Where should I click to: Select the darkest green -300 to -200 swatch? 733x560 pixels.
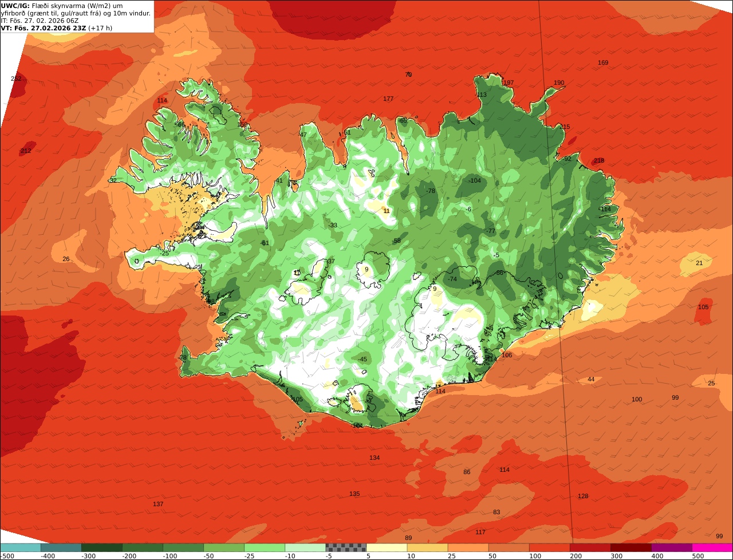(x=102, y=547)
